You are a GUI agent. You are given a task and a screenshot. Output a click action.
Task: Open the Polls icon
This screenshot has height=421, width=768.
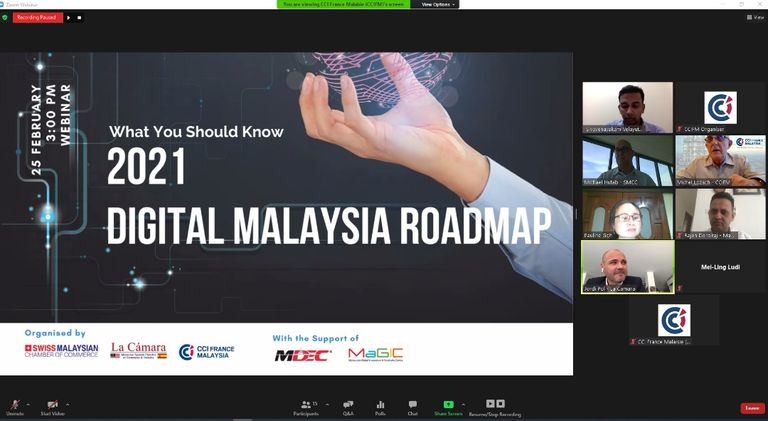click(380, 406)
